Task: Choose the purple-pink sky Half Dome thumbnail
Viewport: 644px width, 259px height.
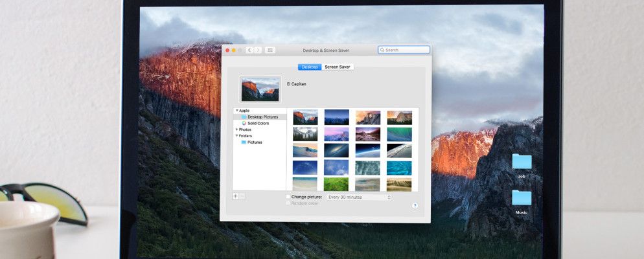Action: [336, 134]
